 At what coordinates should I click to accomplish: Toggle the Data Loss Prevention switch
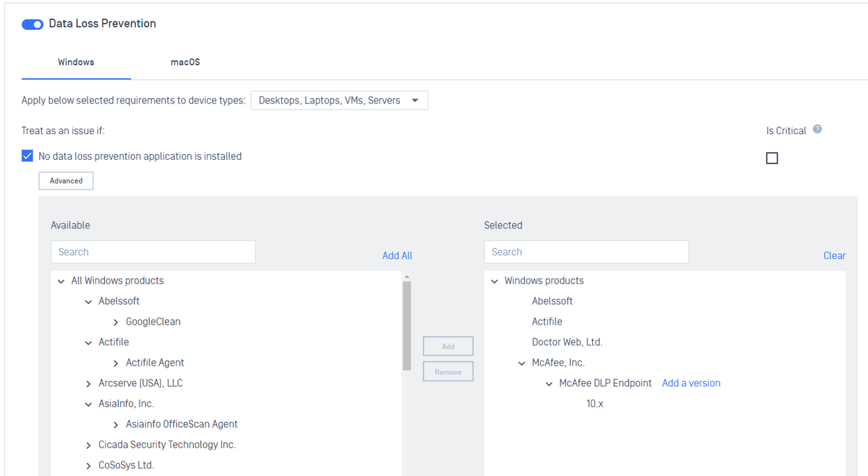(x=33, y=24)
